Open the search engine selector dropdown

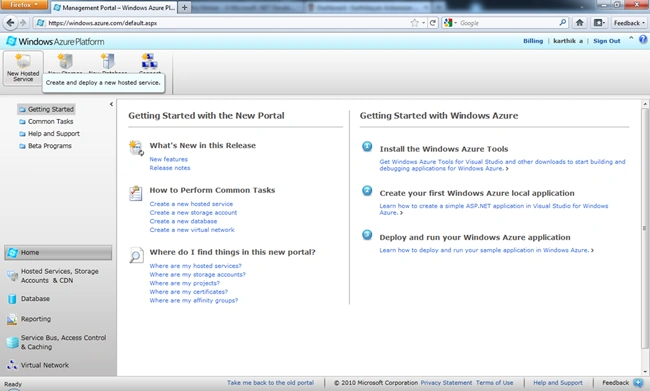450,23
